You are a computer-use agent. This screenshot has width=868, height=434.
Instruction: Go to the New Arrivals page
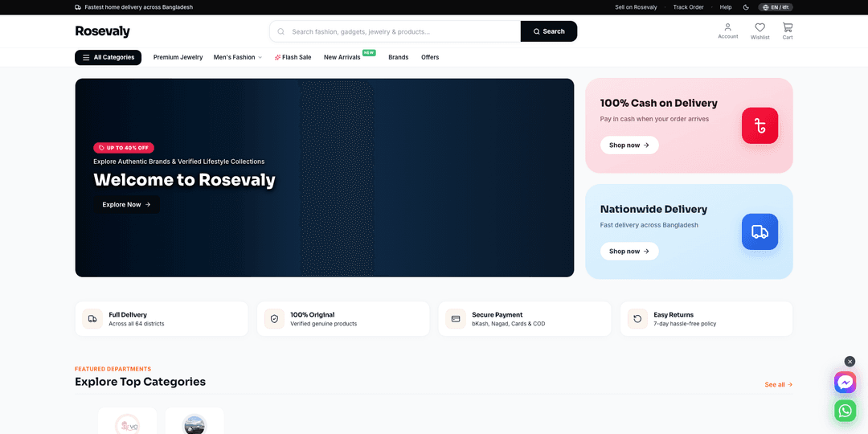click(342, 57)
